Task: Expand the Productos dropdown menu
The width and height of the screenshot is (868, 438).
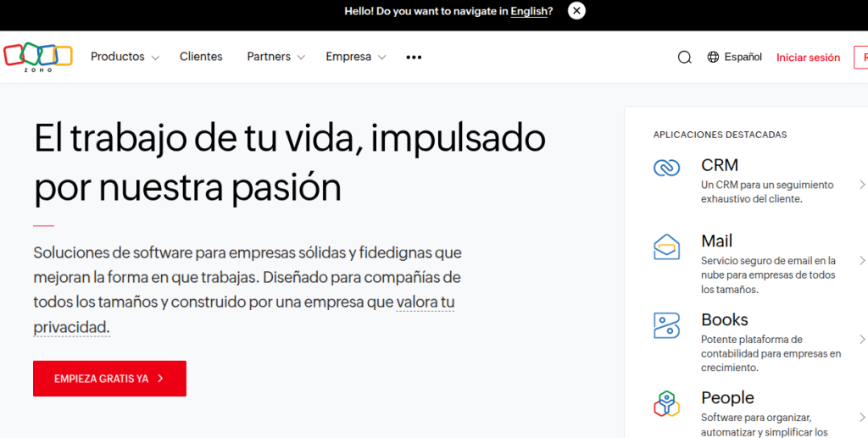Action: point(125,57)
